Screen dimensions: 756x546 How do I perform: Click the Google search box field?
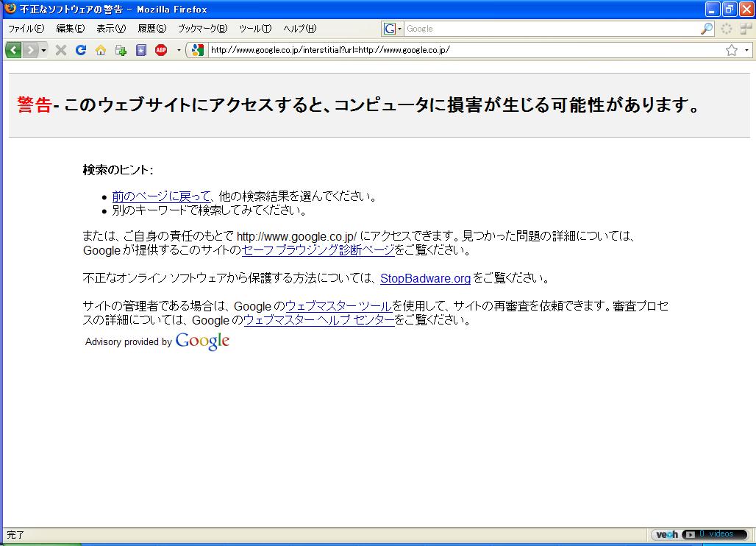tap(552, 29)
